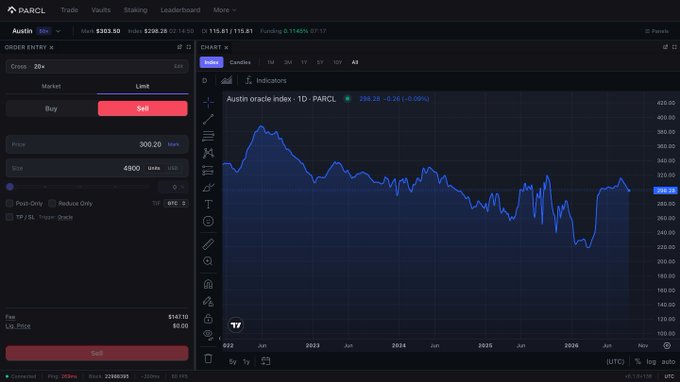Enable the TP / SL checkbox
This screenshot has height=382, width=680.
coord(10,217)
